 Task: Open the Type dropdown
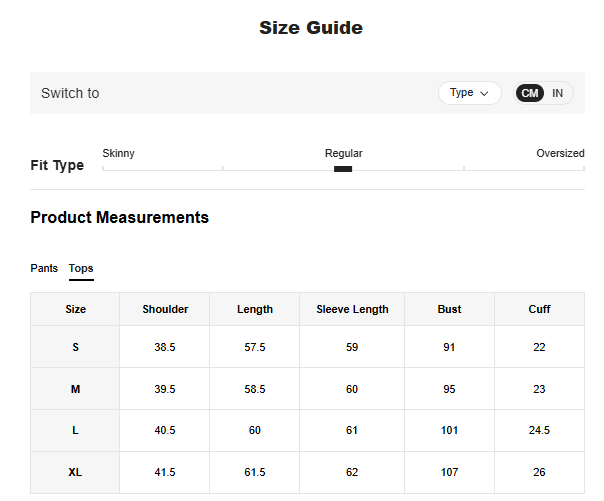(469, 93)
